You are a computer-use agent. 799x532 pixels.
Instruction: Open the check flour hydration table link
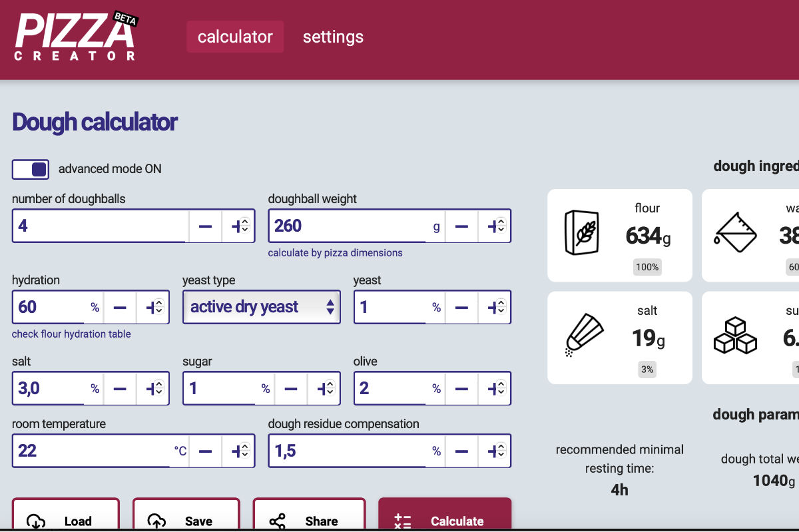point(71,334)
